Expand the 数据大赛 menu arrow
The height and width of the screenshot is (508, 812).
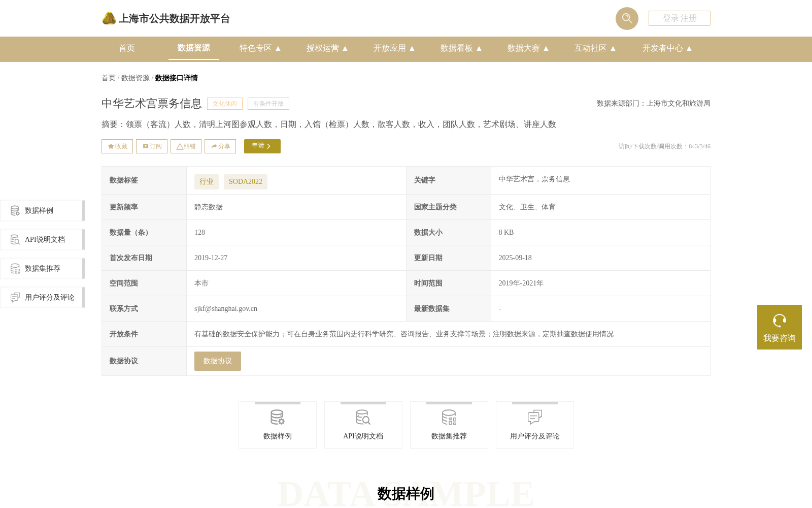[x=546, y=48]
